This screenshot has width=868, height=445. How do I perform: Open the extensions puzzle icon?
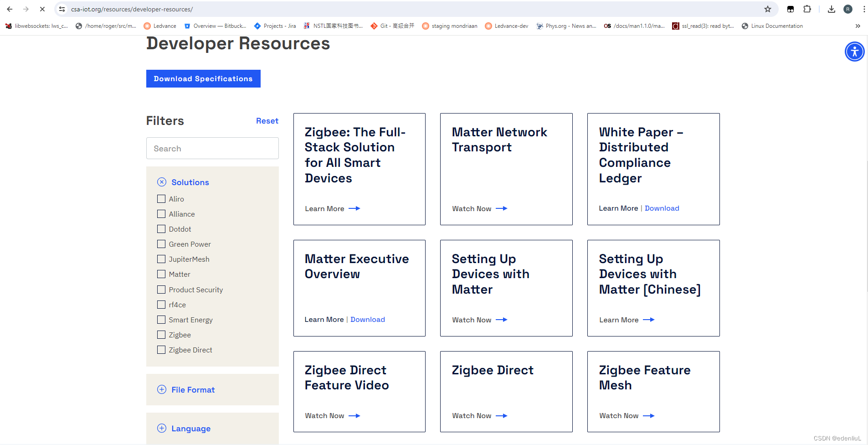pyautogui.click(x=807, y=9)
